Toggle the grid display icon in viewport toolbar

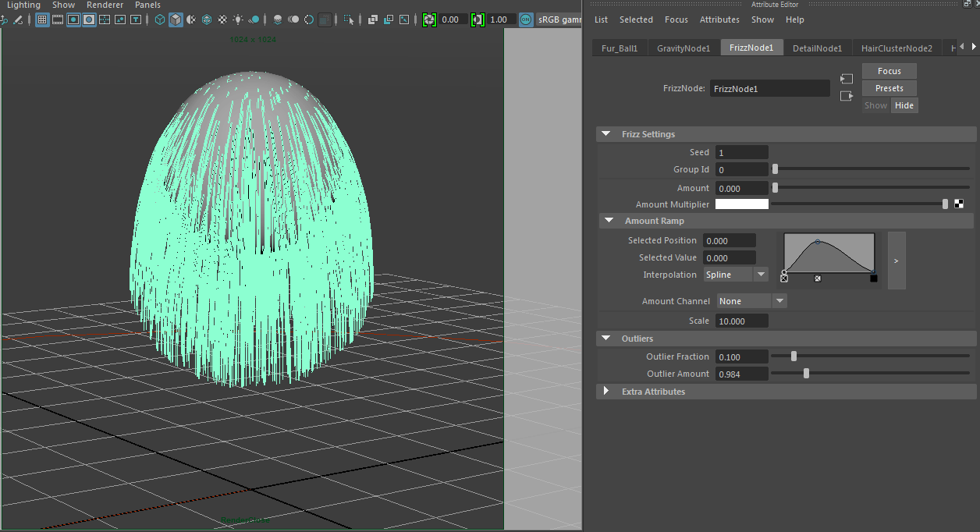point(42,20)
